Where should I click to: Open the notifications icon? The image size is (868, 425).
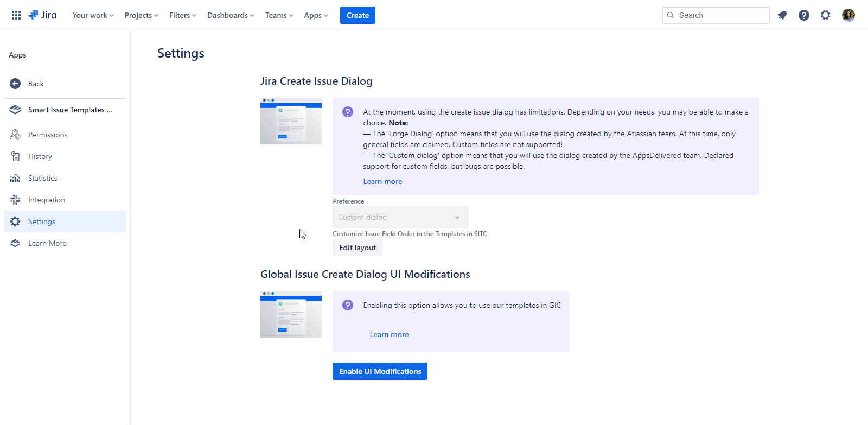782,15
